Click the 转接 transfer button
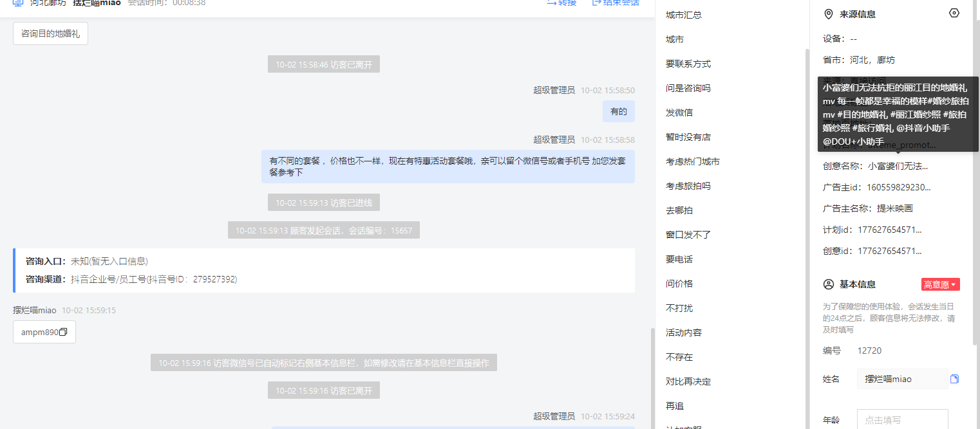Image resolution: width=980 pixels, height=429 pixels. click(561, 3)
